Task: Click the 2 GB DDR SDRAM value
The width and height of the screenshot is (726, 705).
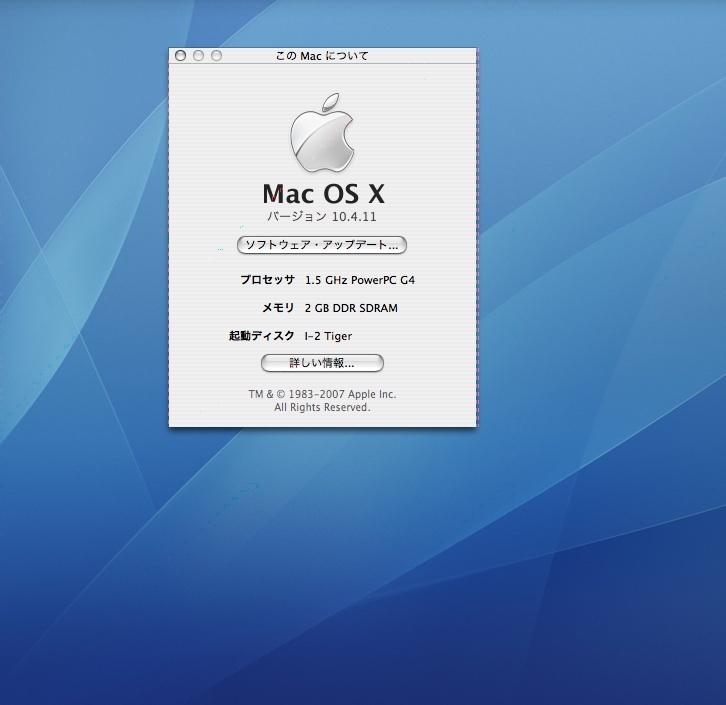Action: (351, 308)
